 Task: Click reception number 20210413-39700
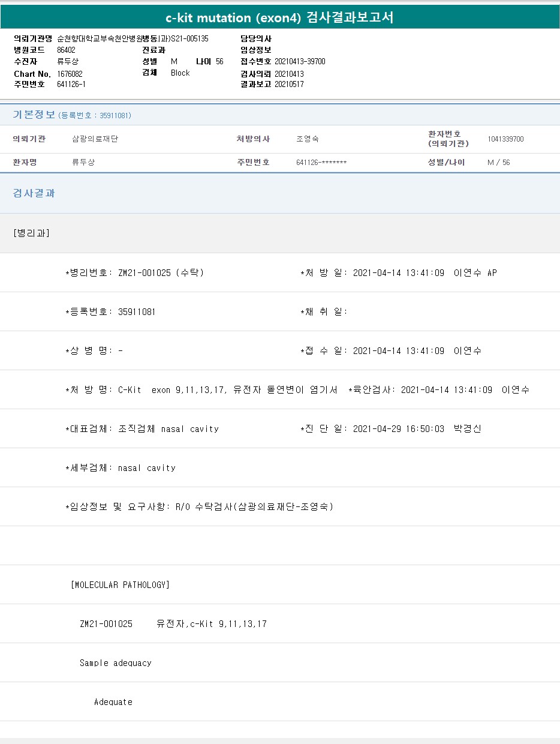300,62
